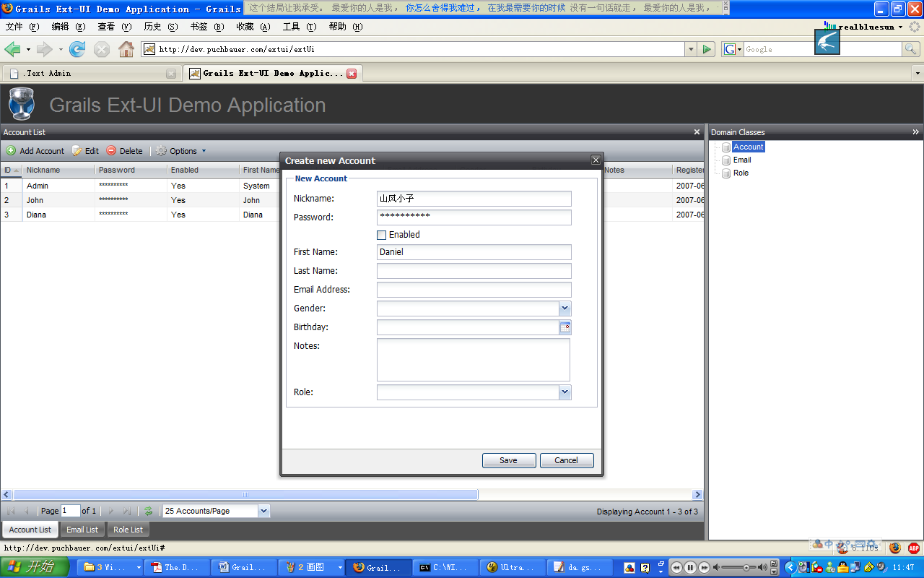
Task: Open the 工具 (T) tools menu
Action: 300,27
